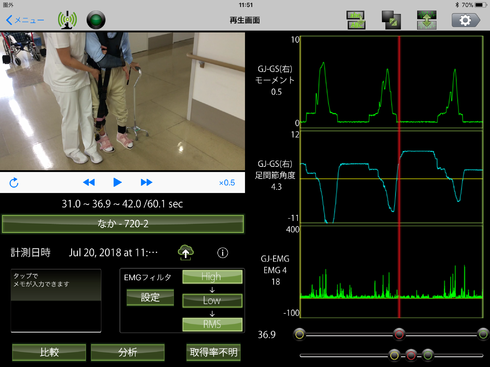Tap the wireless sensor antenna icon
490x367 pixels.
pos(67,20)
